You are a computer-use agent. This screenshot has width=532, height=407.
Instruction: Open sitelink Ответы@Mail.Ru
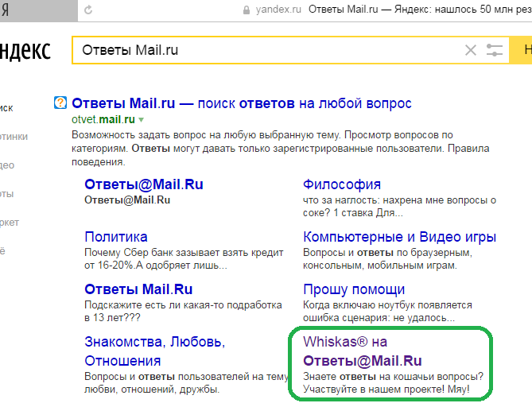pyautogui.click(x=144, y=184)
